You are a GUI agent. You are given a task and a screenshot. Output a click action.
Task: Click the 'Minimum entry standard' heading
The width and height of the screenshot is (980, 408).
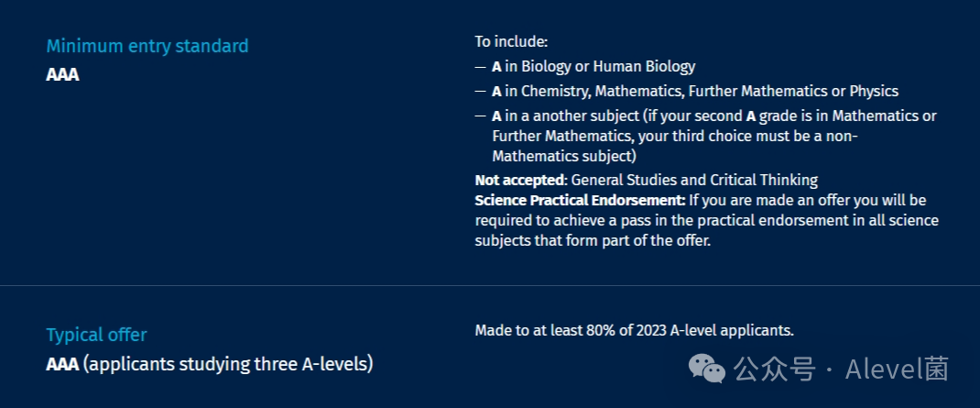coord(147,46)
